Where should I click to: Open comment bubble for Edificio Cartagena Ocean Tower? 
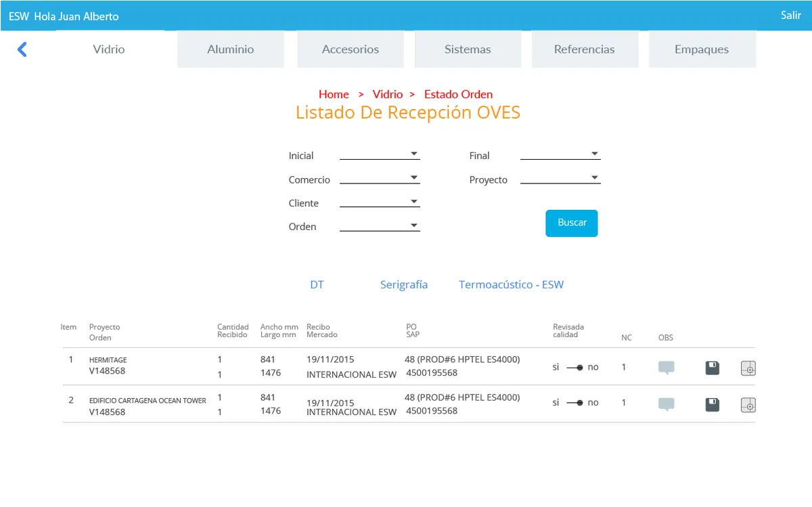667,405
